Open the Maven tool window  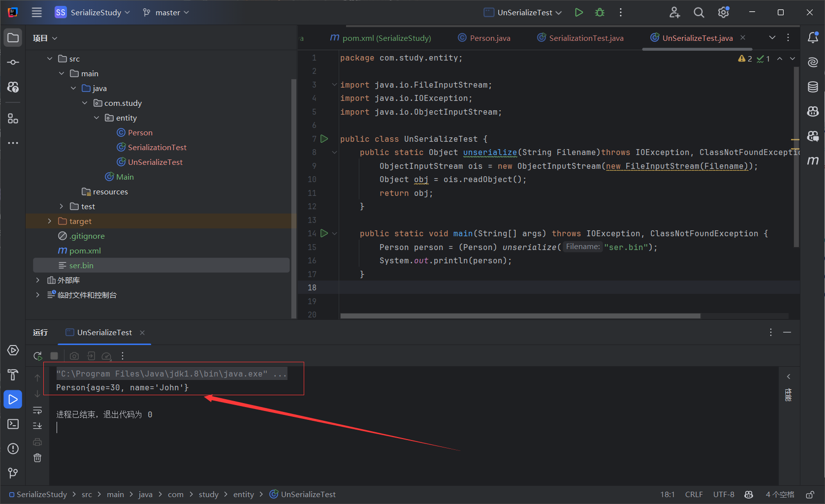click(813, 160)
